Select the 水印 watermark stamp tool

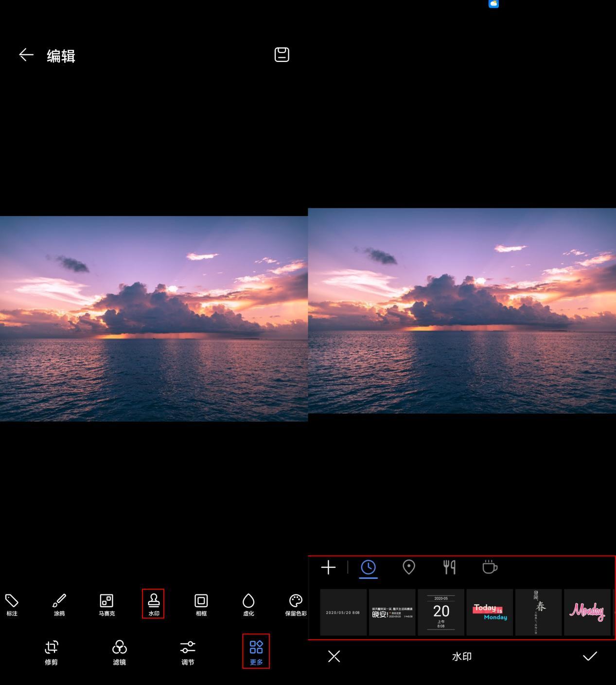tap(154, 604)
